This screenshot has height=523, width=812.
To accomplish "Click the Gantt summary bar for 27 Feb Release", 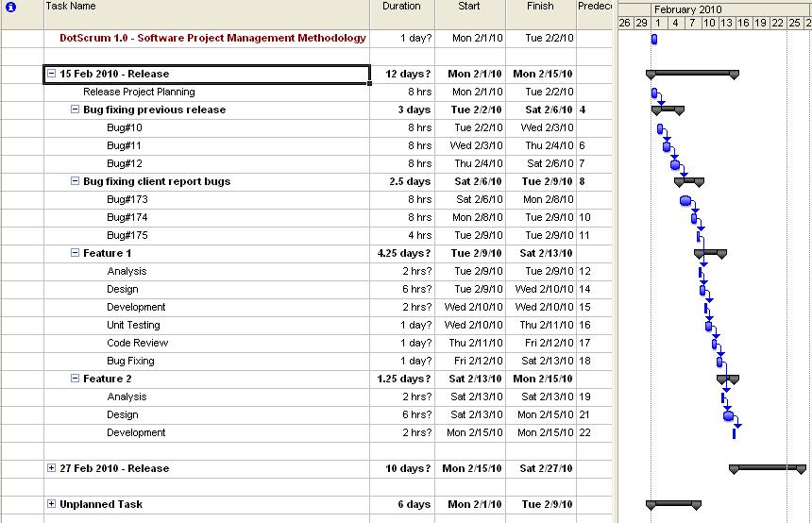I will point(768,468).
